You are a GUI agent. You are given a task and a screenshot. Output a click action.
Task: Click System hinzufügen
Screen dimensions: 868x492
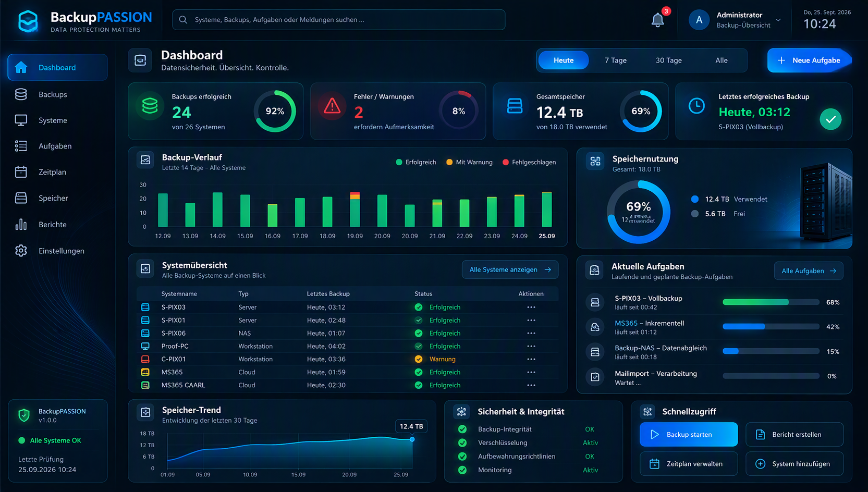[x=794, y=464]
